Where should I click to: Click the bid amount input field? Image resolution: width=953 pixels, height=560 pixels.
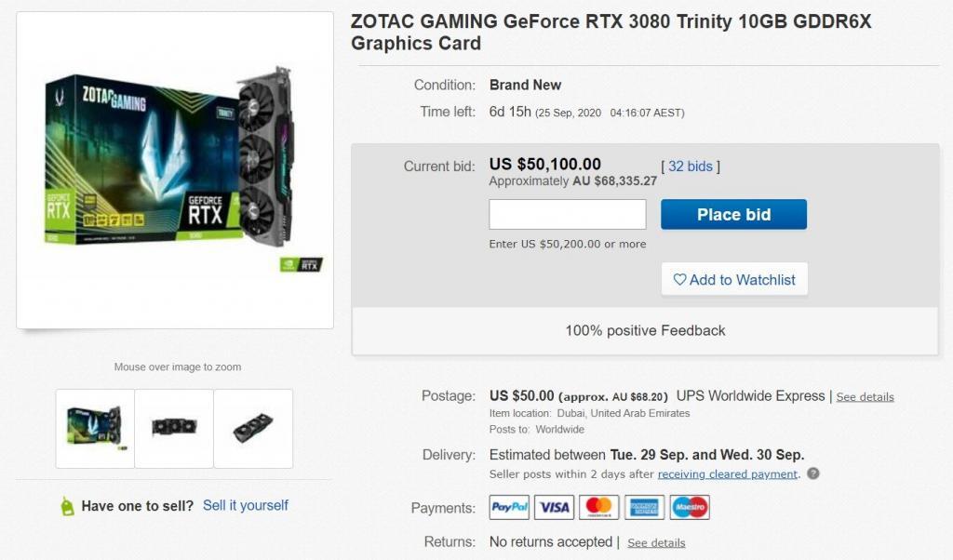coord(568,214)
